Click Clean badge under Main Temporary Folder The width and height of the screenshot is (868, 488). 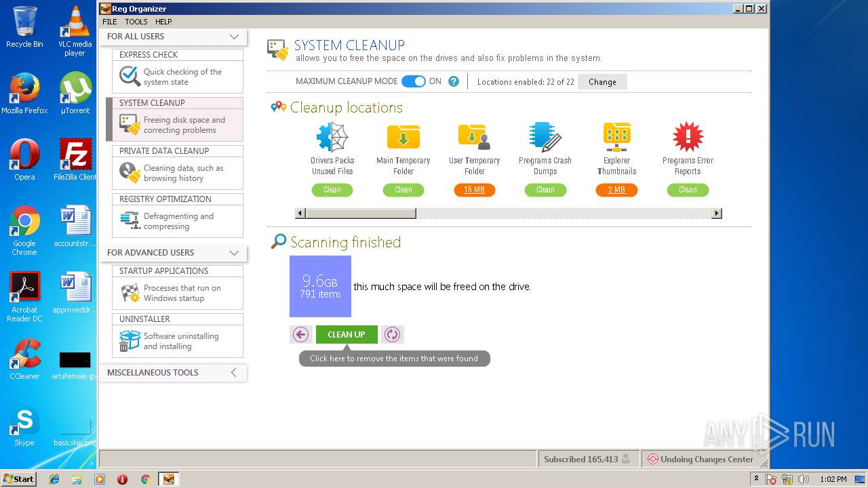(x=403, y=190)
